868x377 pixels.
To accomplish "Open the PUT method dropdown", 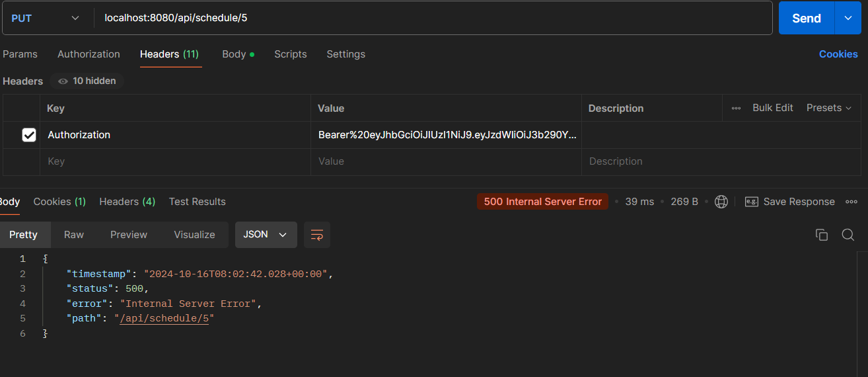I will pyautogui.click(x=46, y=18).
